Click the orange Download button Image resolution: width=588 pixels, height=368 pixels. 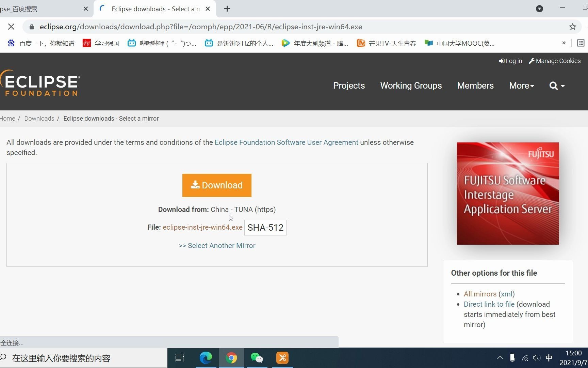click(x=217, y=185)
